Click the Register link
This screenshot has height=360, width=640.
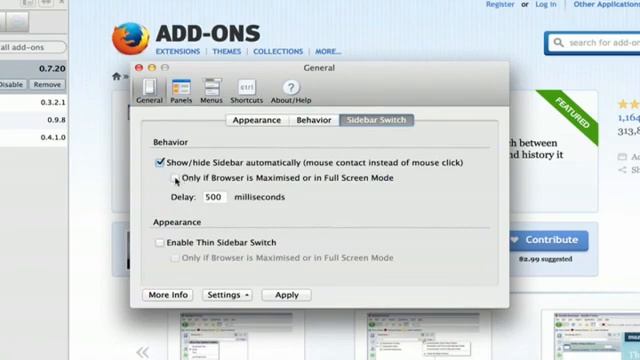[x=500, y=4]
